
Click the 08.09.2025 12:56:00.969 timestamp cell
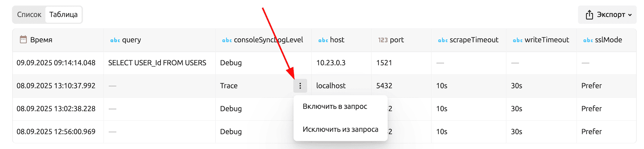[56, 132]
